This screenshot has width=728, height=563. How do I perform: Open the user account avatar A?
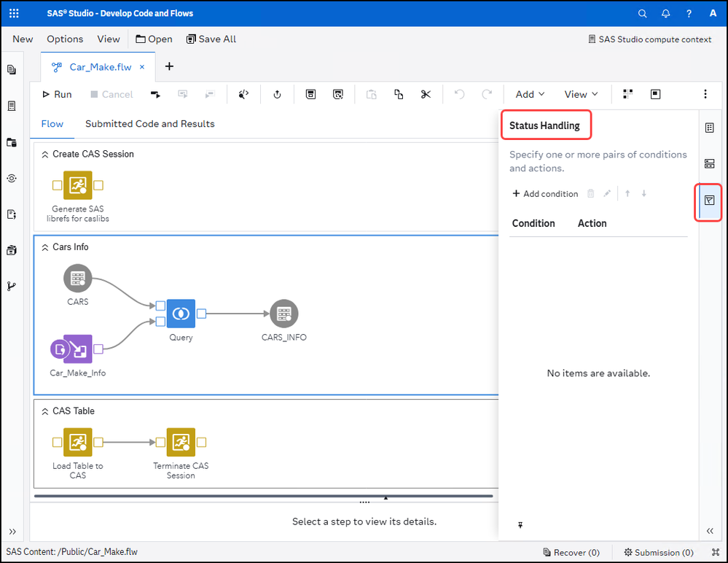[x=713, y=13]
